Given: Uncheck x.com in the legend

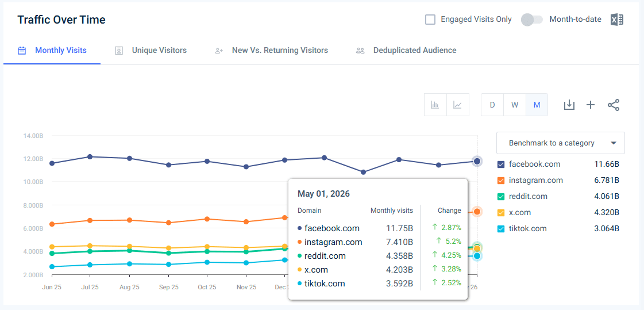Looking at the screenshot, I should [x=500, y=213].
